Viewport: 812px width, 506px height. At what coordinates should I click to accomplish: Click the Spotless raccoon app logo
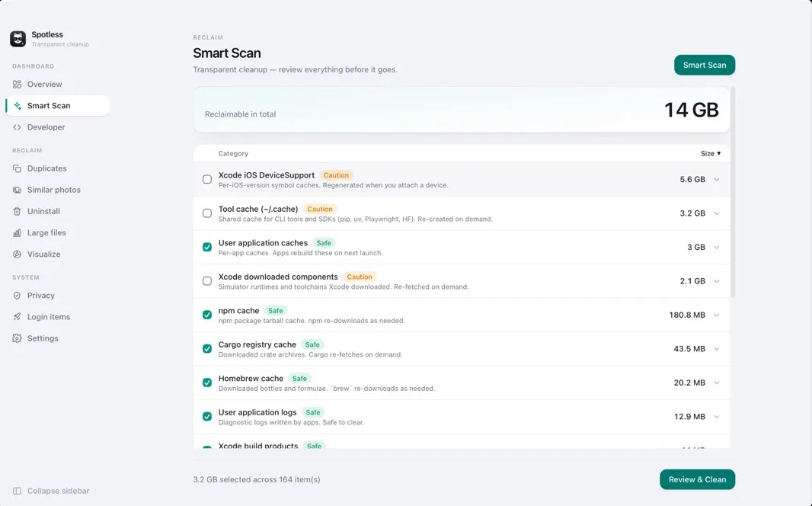point(18,39)
